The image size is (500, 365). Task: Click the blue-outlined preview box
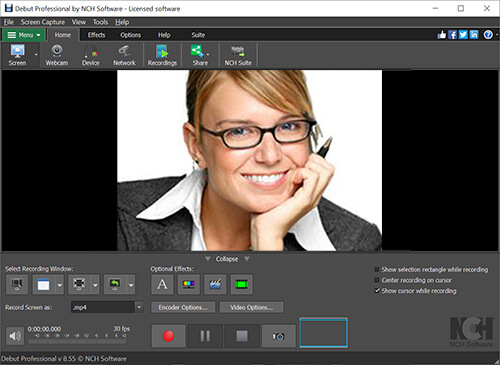point(324,333)
